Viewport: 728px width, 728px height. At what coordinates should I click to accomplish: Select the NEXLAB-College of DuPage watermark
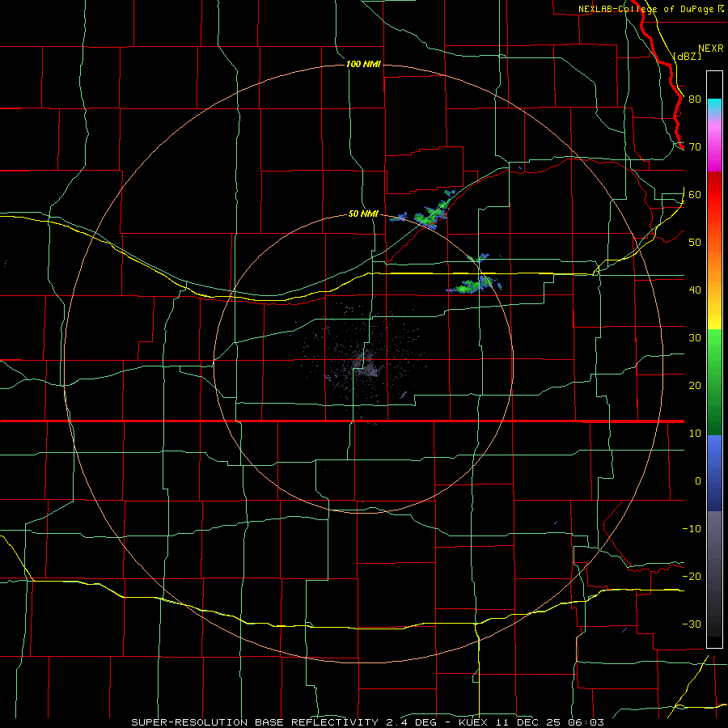tap(650, 9)
